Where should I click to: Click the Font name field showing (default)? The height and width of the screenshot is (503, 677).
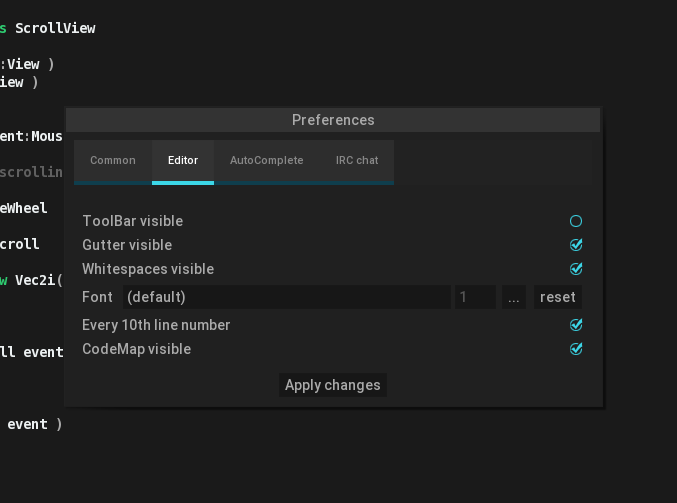286,297
